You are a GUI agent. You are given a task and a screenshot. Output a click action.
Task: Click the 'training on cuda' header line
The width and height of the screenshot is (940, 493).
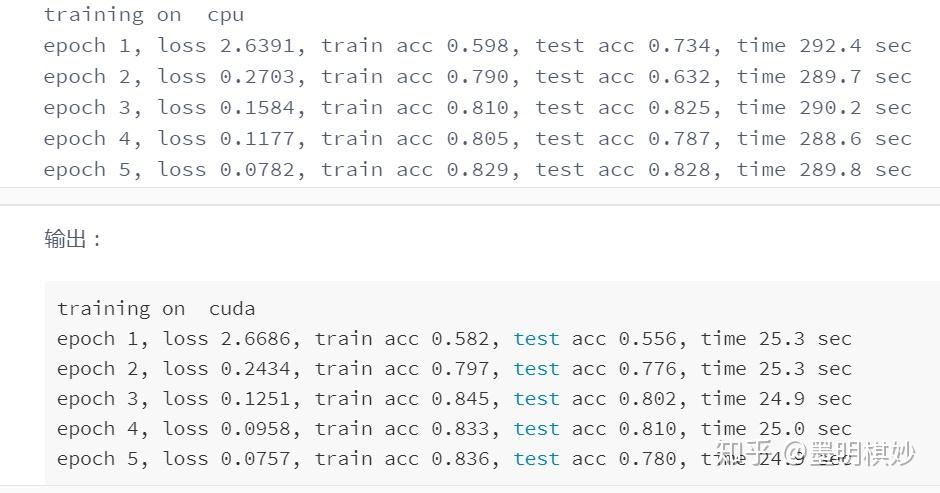click(x=156, y=309)
